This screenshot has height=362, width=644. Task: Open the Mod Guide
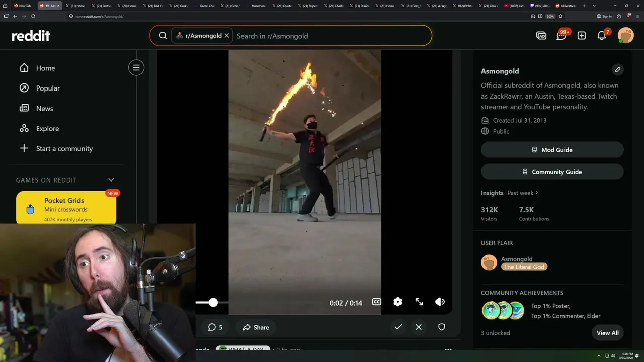point(552,150)
